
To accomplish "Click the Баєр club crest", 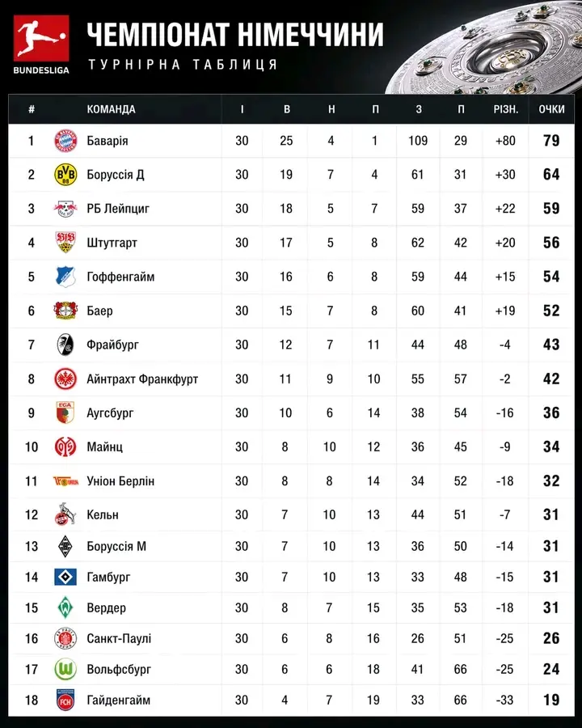I will tap(65, 311).
